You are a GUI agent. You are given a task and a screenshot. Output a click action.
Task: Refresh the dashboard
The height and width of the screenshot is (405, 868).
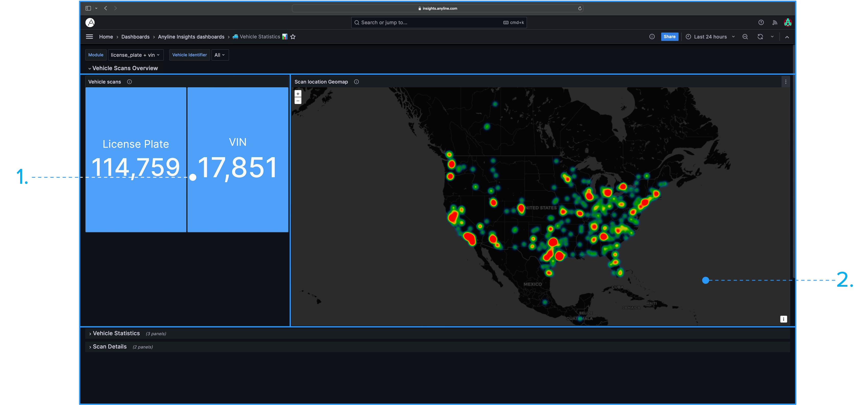pyautogui.click(x=760, y=37)
